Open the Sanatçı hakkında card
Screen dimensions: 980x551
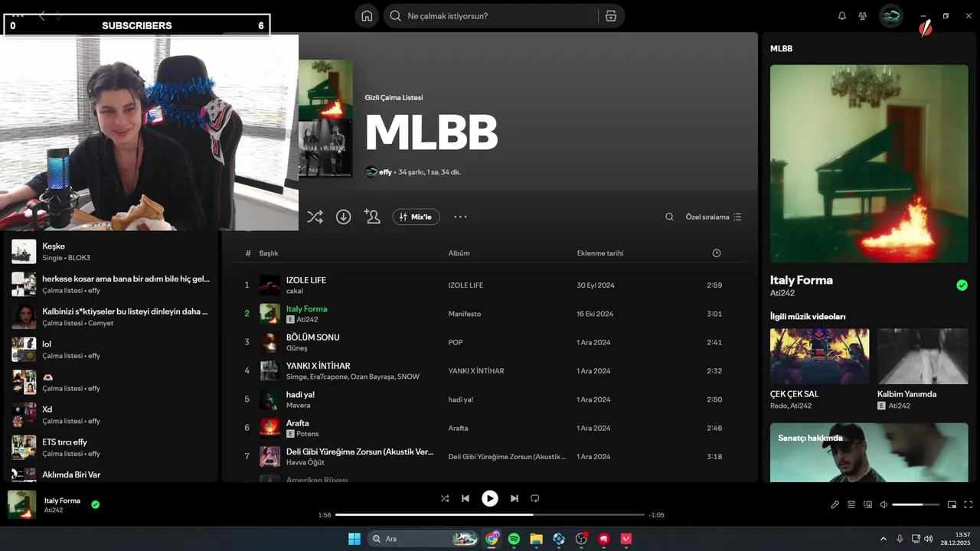[x=869, y=452]
